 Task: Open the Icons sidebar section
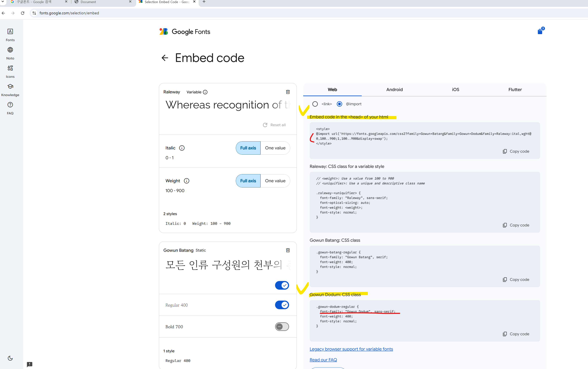(x=10, y=71)
